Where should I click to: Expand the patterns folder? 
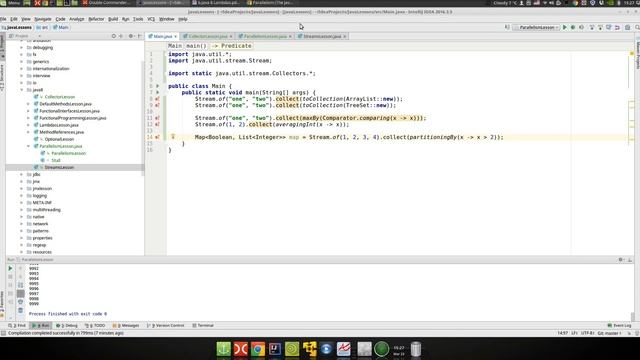(22, 231)
